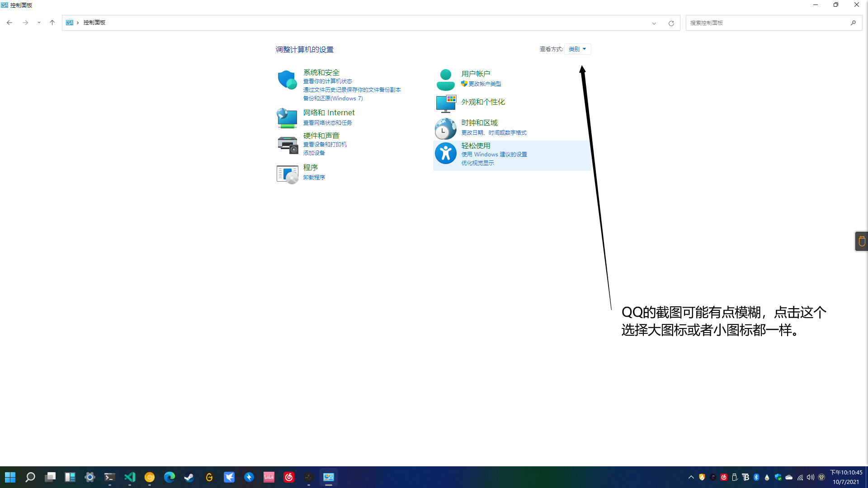Click the System and Security shield icon

click(x=287, y=80)
